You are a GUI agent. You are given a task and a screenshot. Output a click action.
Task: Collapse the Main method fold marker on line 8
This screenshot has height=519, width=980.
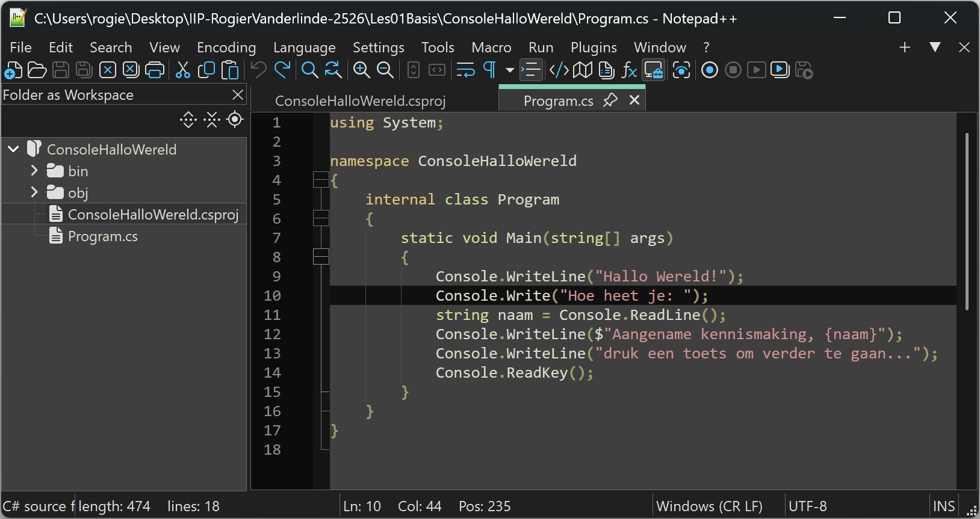321,257
